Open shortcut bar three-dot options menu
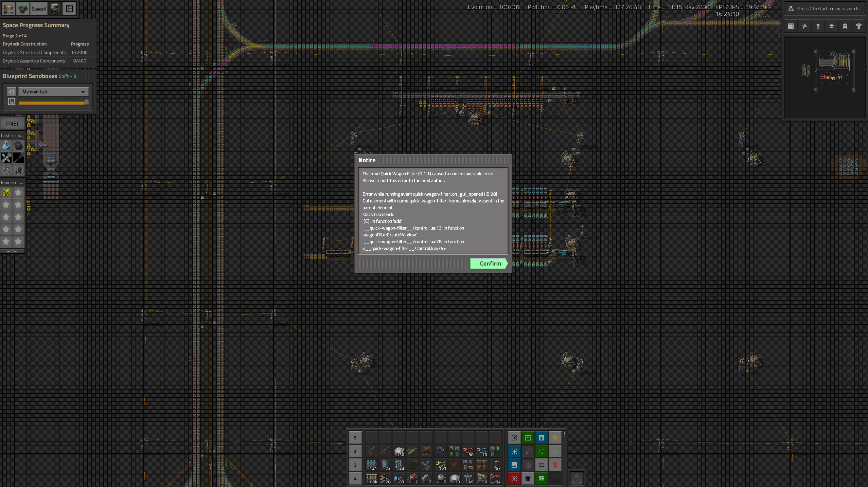868x487 pixels. click(564, 434)
